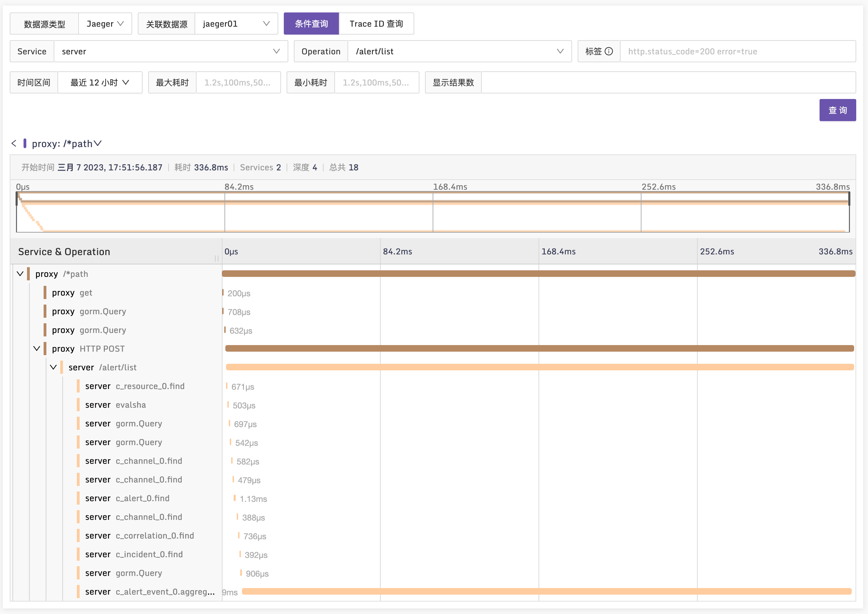Click the 开始时间 start time text

92,168
